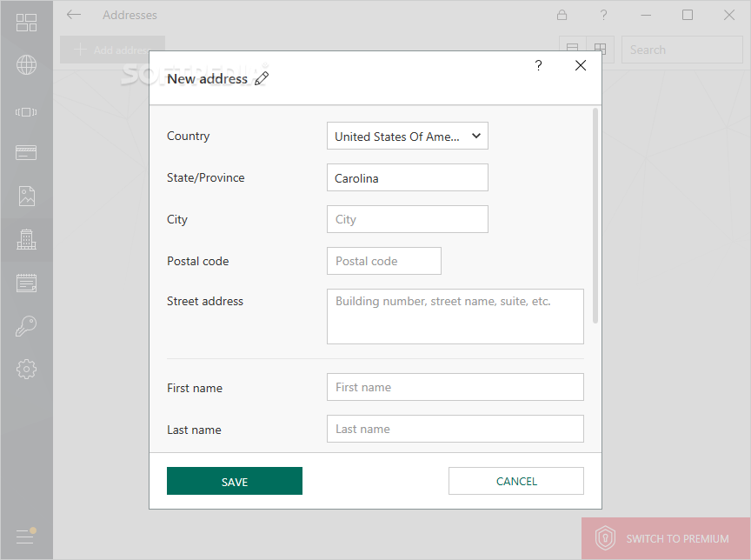Click the CANCEL button
This screenshot has width=751, height=560.
(x=516, y=481)
